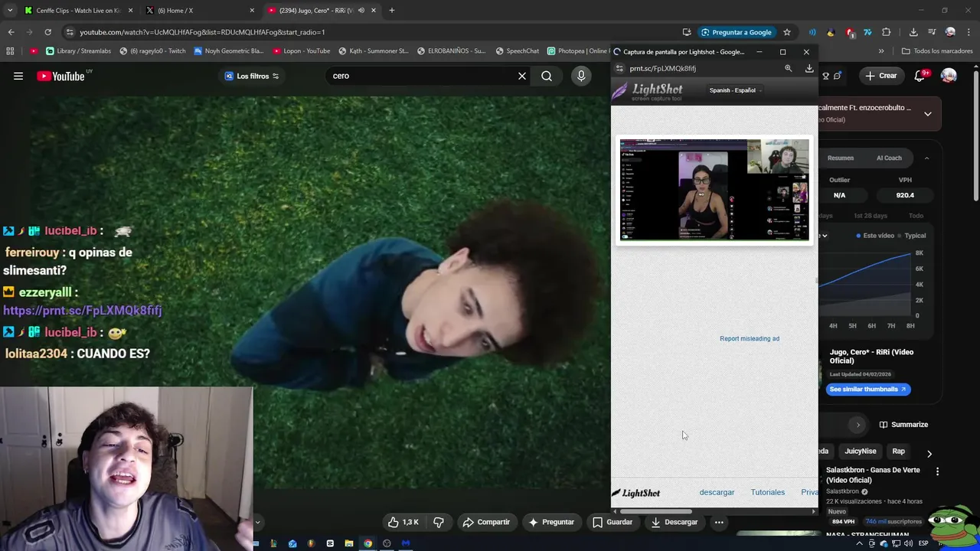
Task: Download the video with Descargar
Action: (675, 522)
